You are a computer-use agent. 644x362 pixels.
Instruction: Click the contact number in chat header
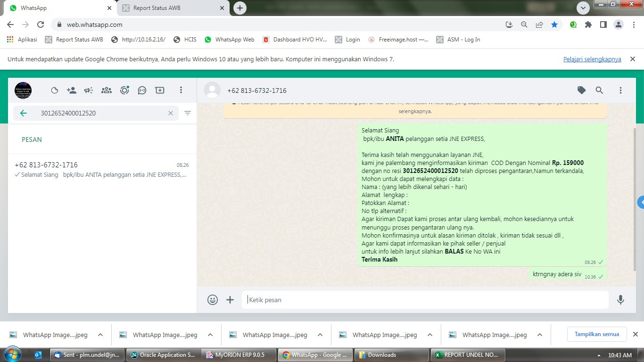point(257,90)
